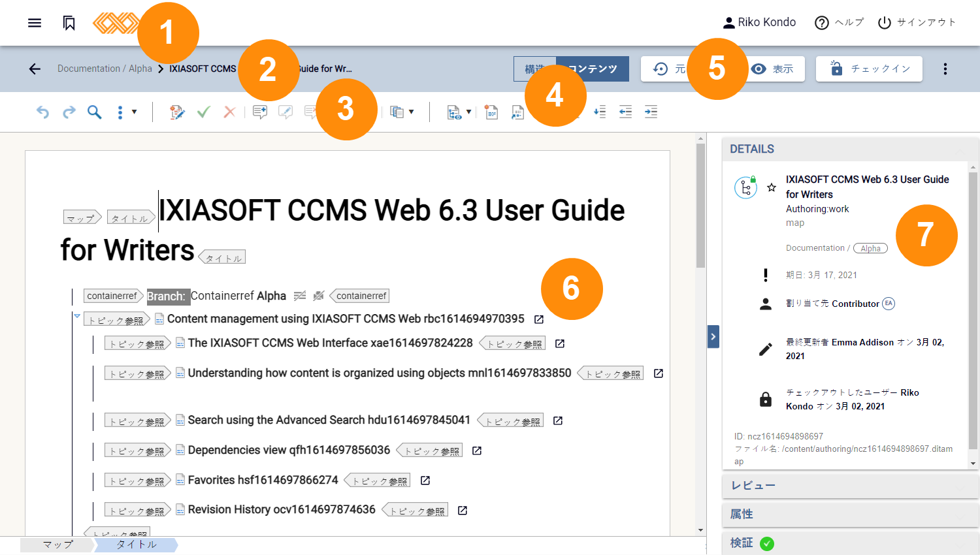Open the EA user avatar badge
Screen dimensions: 980x555
pos(889,304)
